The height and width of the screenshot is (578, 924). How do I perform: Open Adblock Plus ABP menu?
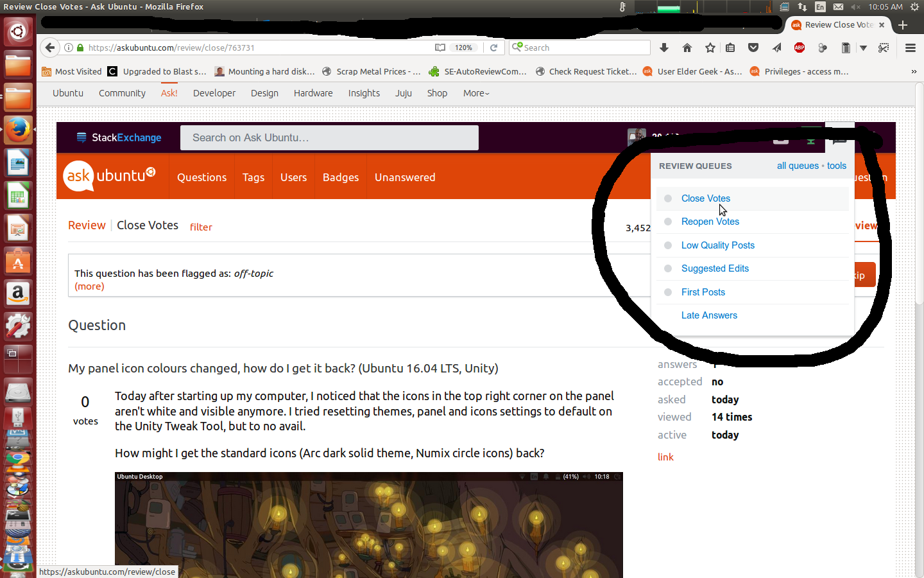pyautogui.click(x=800, y=48)
